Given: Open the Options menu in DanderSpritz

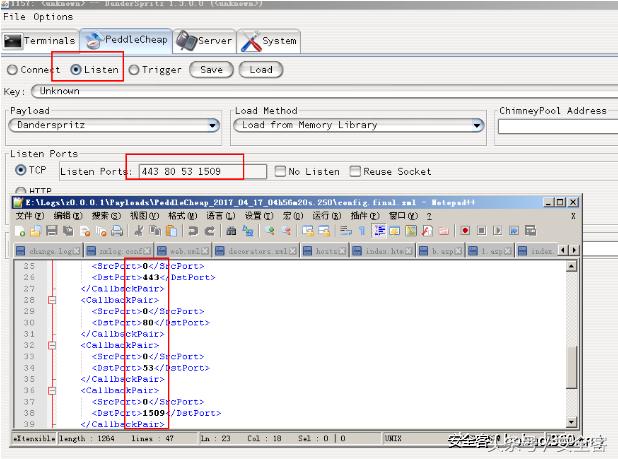Looking at the screenshot, I should pos(53,17).
